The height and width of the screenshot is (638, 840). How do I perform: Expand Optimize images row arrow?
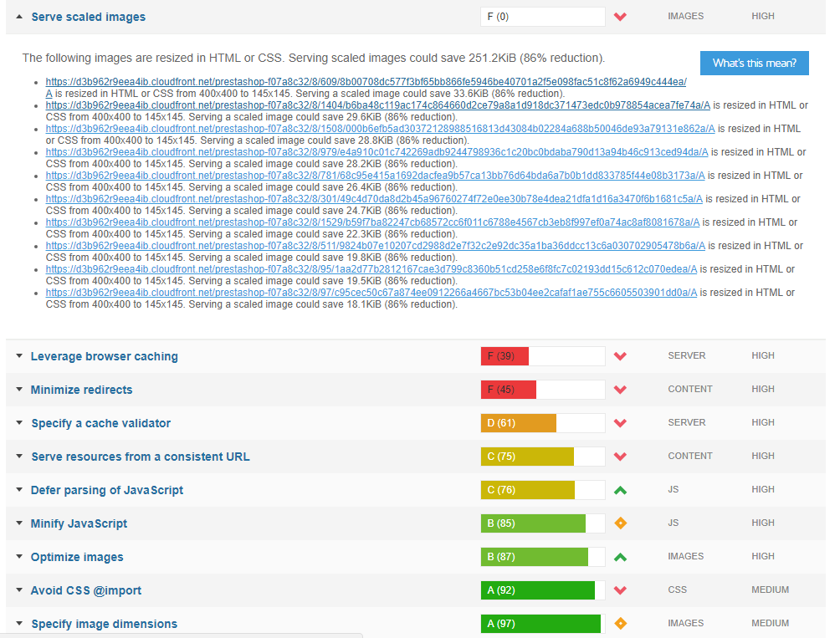[19, 557]
